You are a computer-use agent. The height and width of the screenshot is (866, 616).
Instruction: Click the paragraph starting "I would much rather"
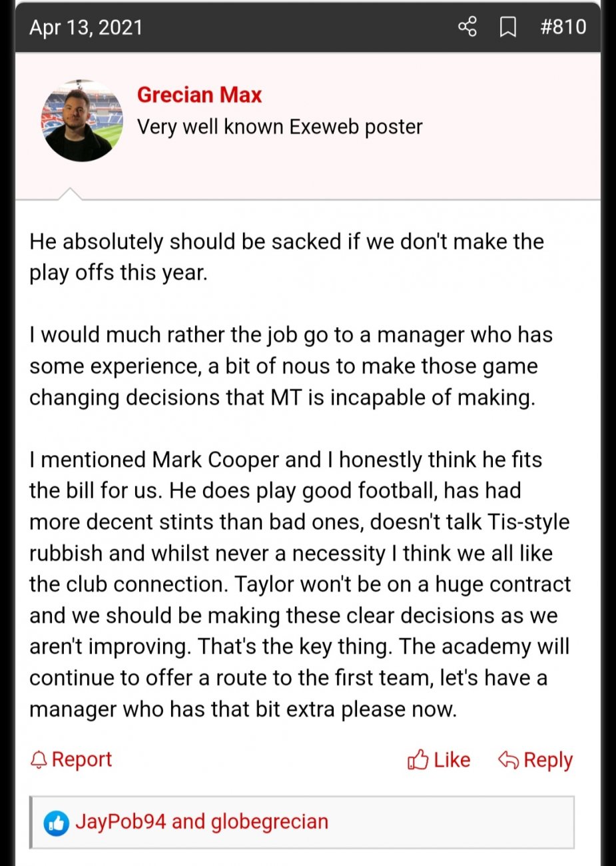[x=291, y=366]
